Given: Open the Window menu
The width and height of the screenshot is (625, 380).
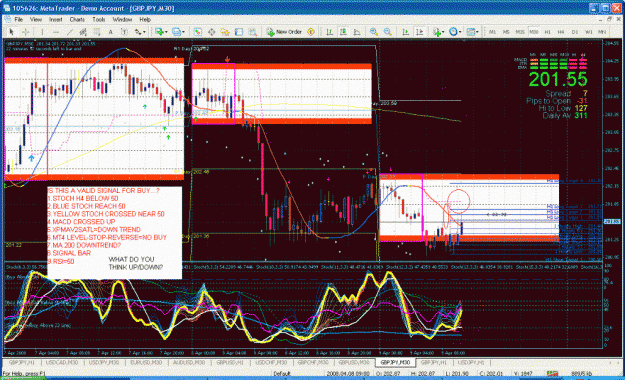Looking at the screenshot, I should [122, 19].
